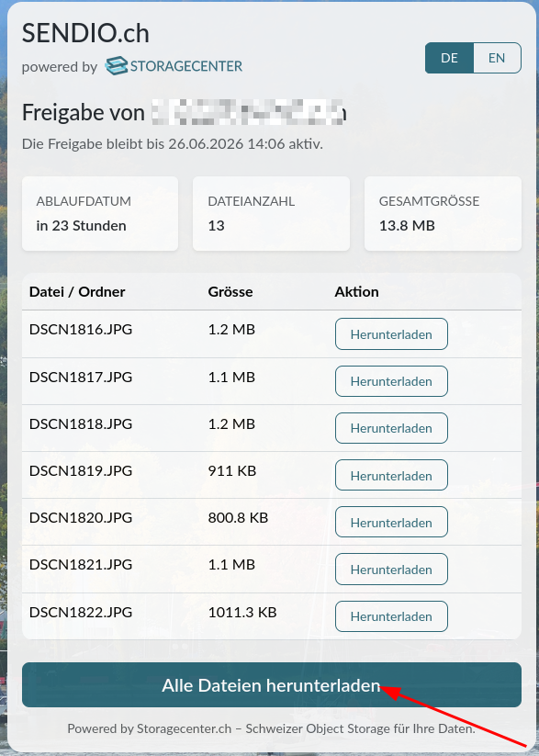Select file name DSCN1818.JPG

[81, 423]
